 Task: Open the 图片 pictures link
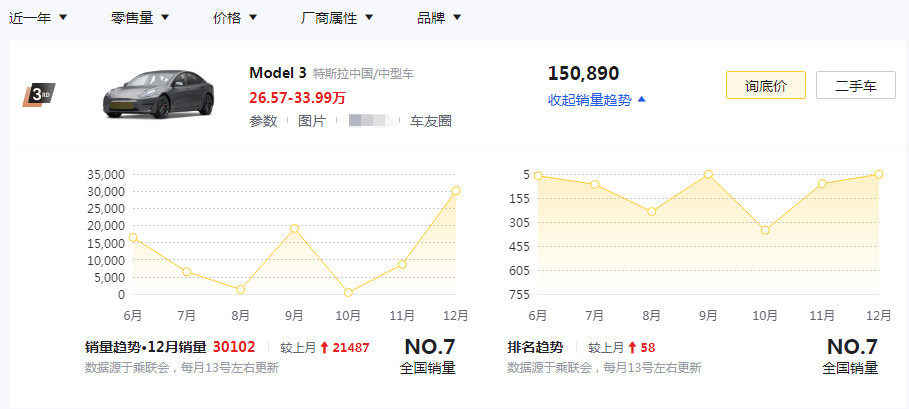point(312,121)
